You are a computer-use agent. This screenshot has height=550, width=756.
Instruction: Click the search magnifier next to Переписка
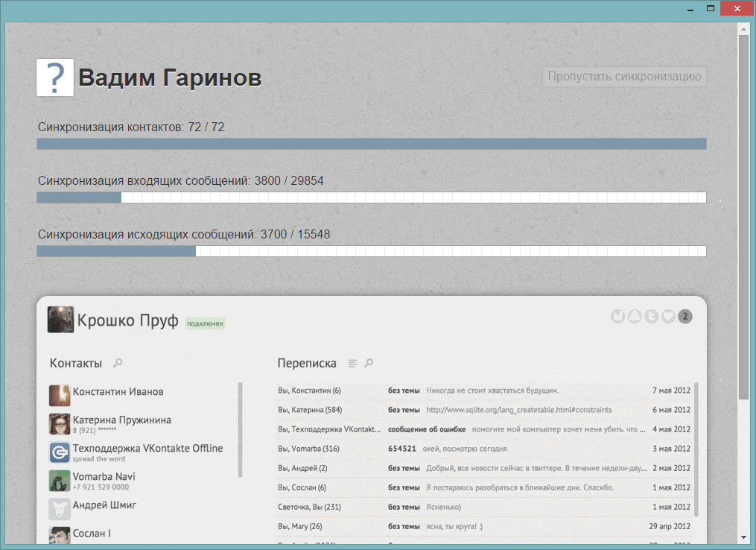point(369,364)
